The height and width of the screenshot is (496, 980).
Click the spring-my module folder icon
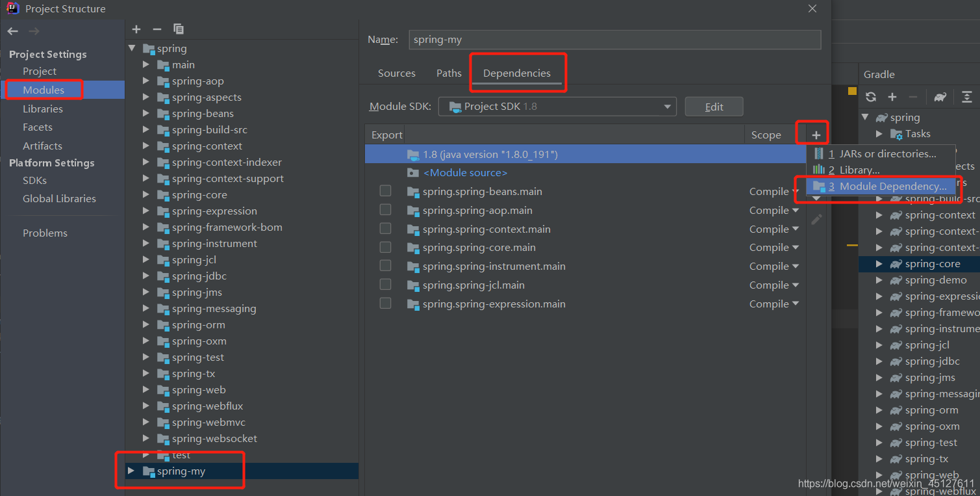click(148, 471)
